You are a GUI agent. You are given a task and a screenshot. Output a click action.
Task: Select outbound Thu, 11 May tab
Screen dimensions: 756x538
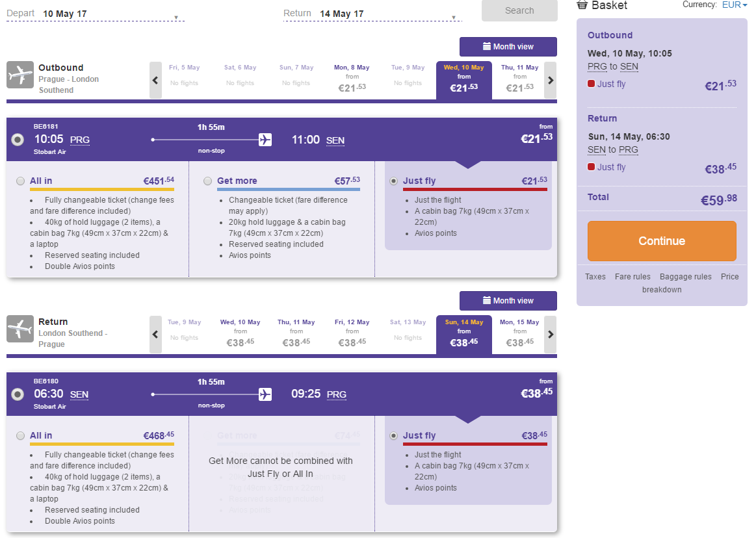pyautogui.click(x=519, y=80)
